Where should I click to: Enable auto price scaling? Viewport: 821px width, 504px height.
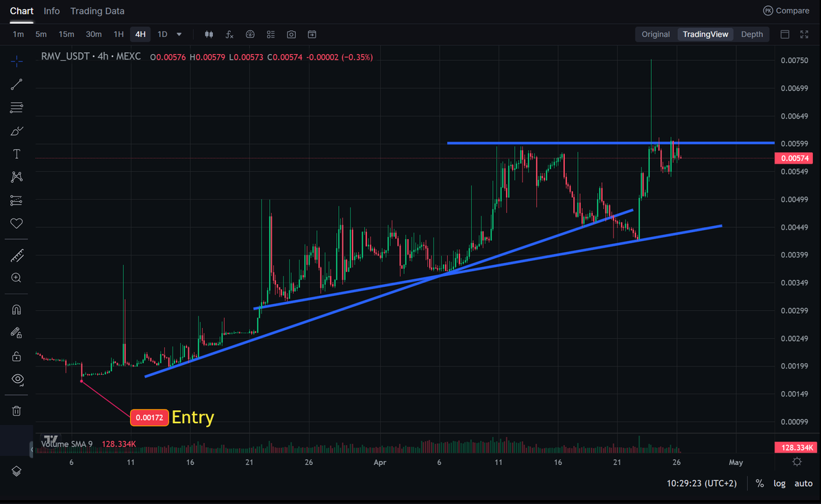point(803,483)
